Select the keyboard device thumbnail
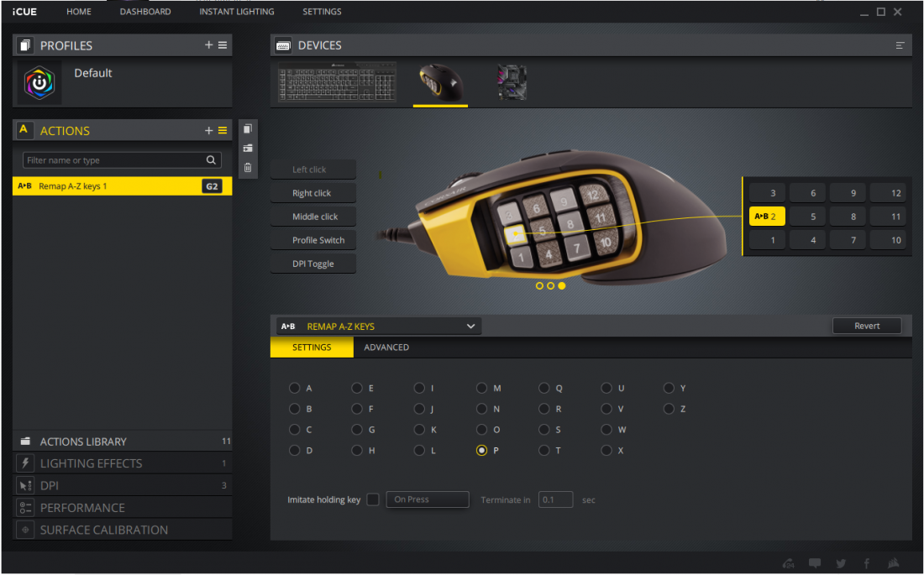Image resolution: width=924 pixels, height=575 pixels. pyautogui.click(x=337, y=83)
